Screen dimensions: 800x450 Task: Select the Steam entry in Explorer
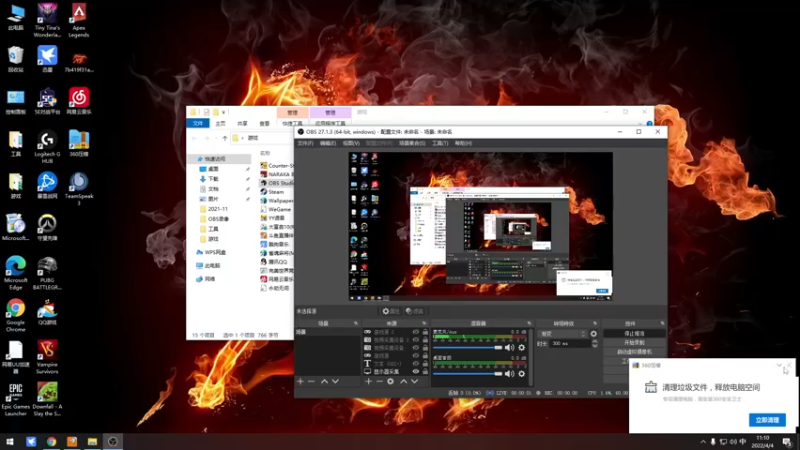point(276,192)
